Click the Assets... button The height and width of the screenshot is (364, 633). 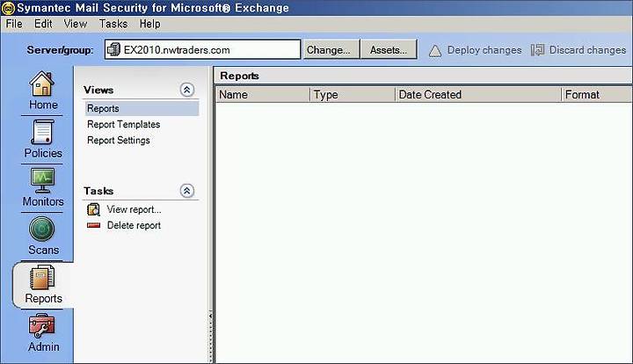pos(389,49)
